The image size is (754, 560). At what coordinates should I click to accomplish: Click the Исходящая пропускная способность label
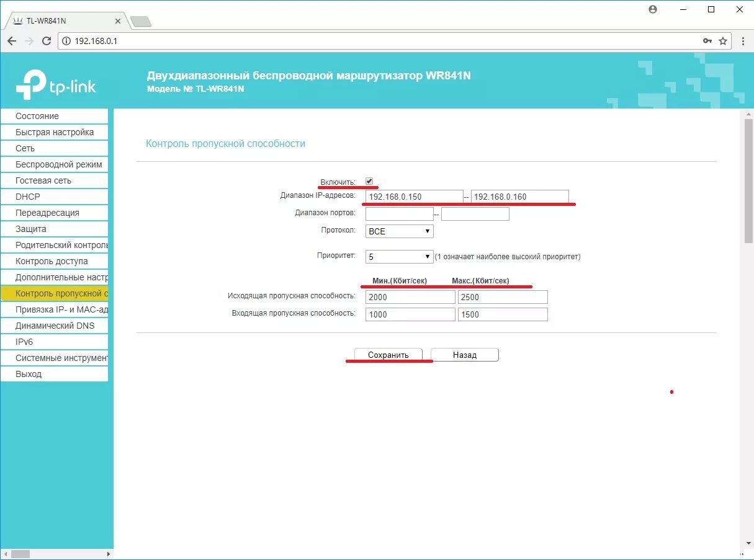292,296
